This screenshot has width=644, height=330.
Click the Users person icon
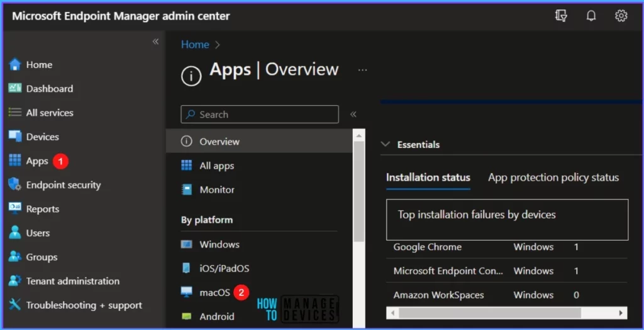point(15,232)
